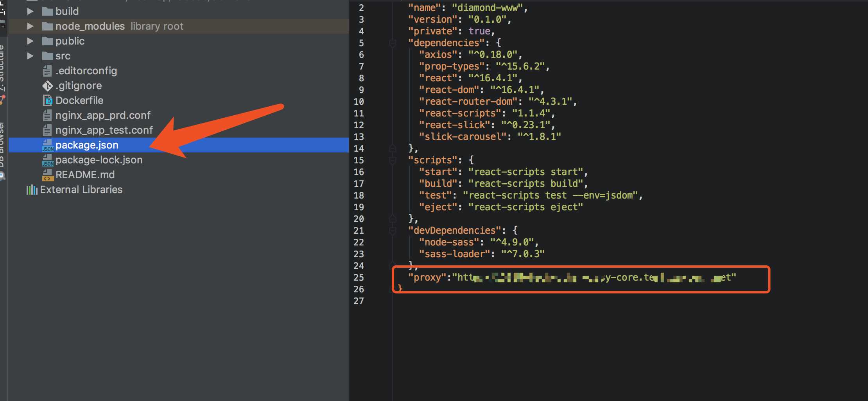Viewport: 868px width, 401px height.
Task: Click "react-scripts test --env=jsdom" value
Action: (551, 195)
